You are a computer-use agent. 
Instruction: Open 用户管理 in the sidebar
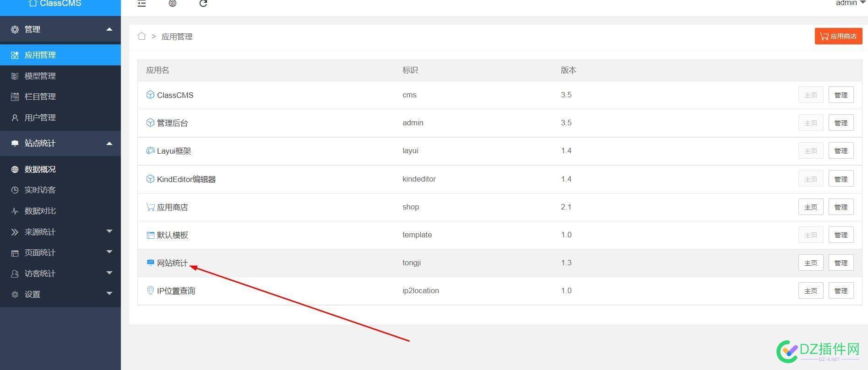click(x=60, y=118)
